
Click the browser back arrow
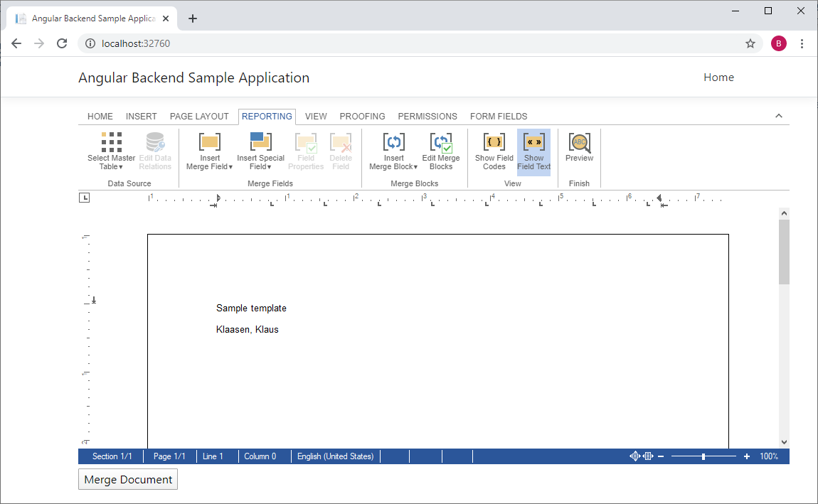coord(16,43)
